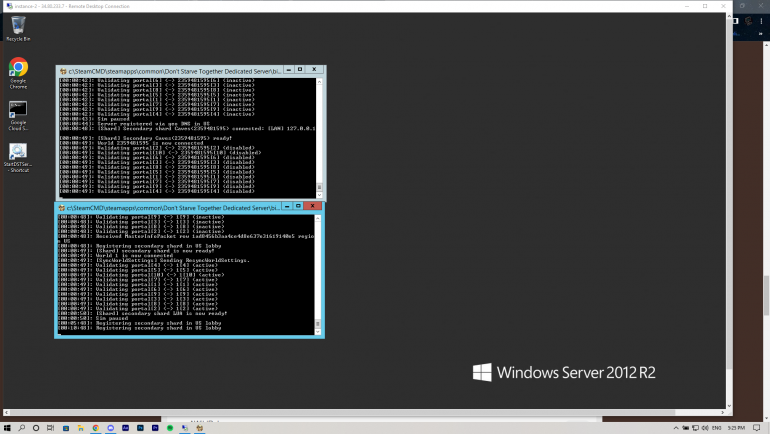Maximize the Remote Desktop Connection window
Viewport: 770px width, 434px height.
[705, 6]
